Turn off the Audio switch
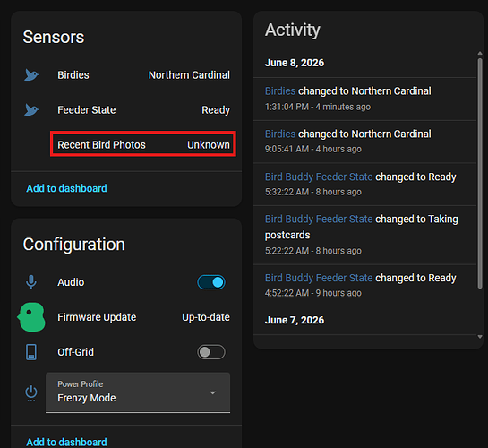 [x=211, y=282]
